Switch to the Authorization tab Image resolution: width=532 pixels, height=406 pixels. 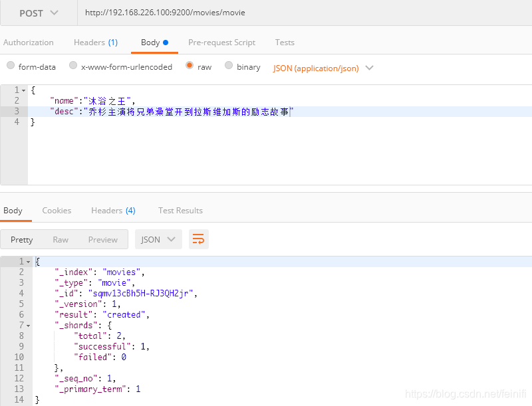(29, 43)
